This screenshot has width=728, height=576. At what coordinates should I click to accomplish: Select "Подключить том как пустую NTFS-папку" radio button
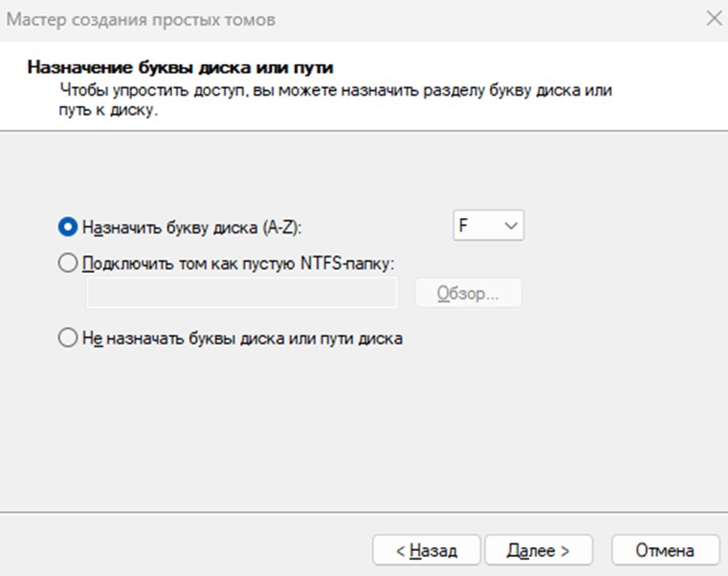point(68,263)
